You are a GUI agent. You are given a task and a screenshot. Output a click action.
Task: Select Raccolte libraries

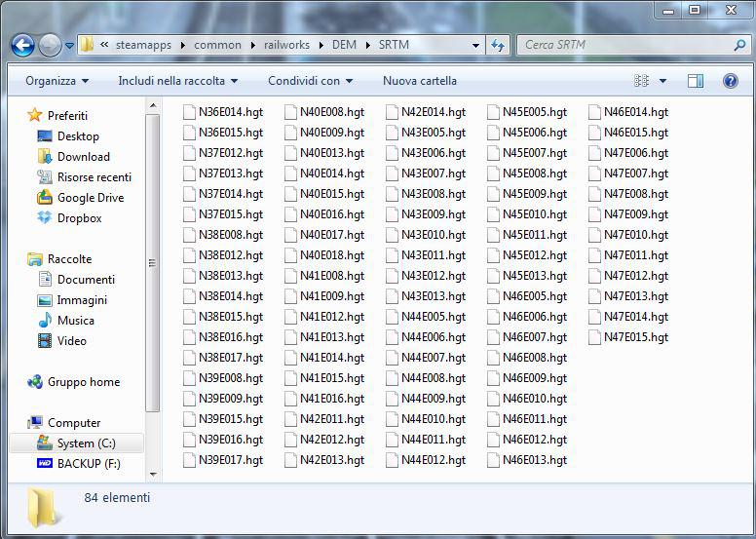point(59,258)
